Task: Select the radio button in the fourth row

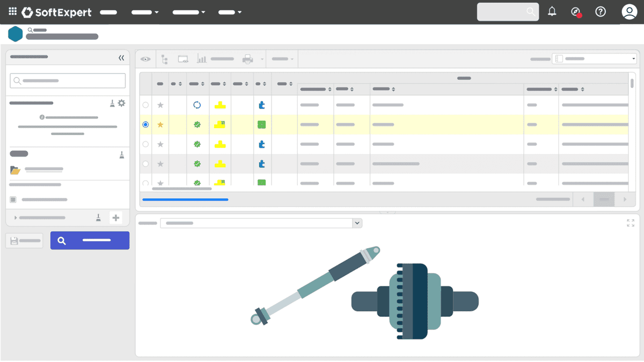Action: click(145, 164)
